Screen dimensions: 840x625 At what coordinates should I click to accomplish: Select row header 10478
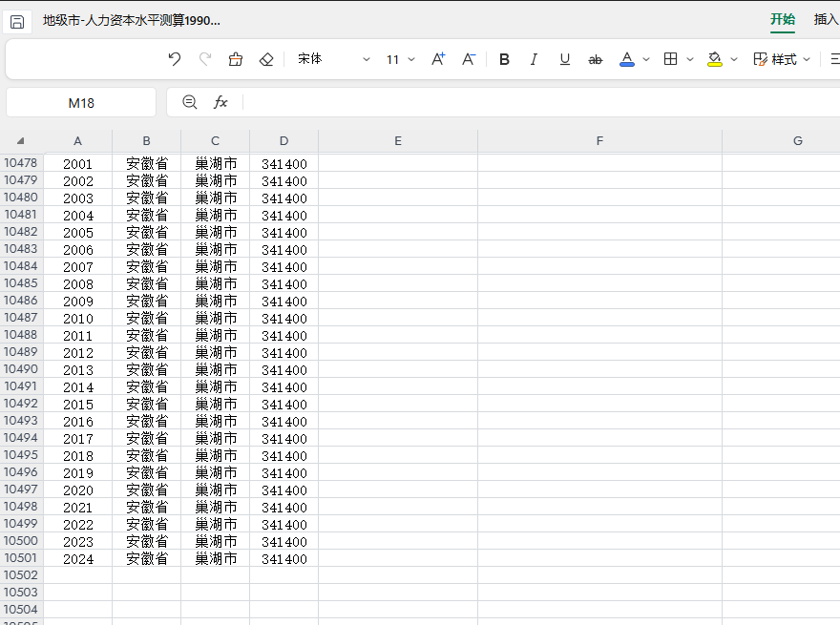pos(21,163)
